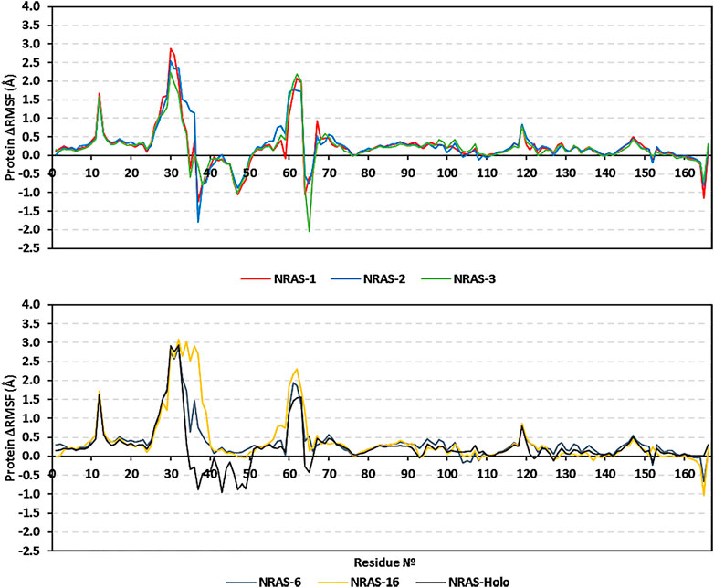Click x-axis label 30 in the upper chart

[x=171, y=173]
